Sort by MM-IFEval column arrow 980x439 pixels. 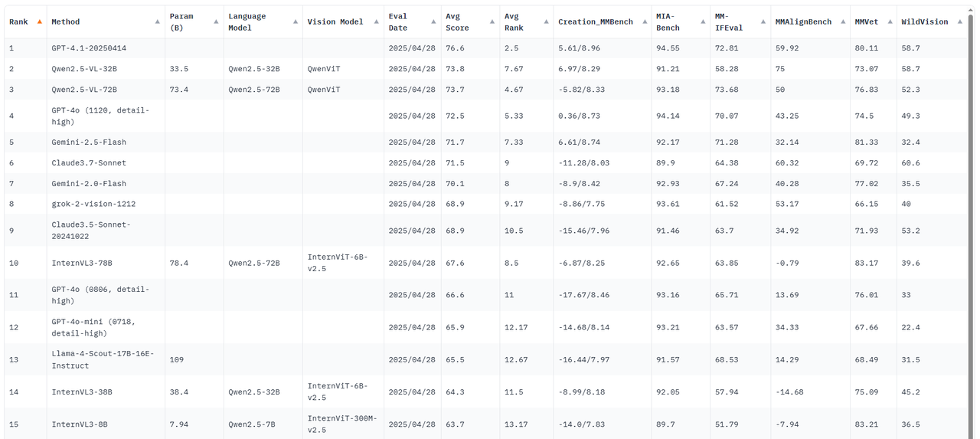763,21
